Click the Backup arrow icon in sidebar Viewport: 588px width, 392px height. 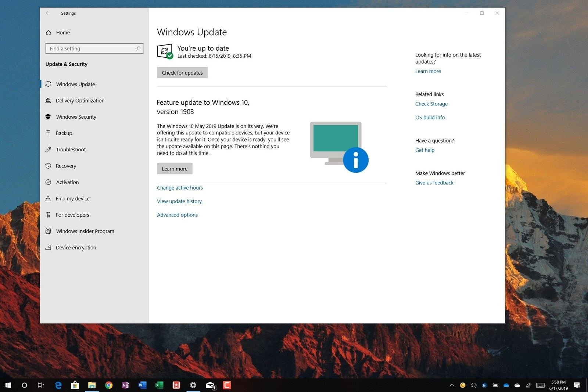[48, 133]
